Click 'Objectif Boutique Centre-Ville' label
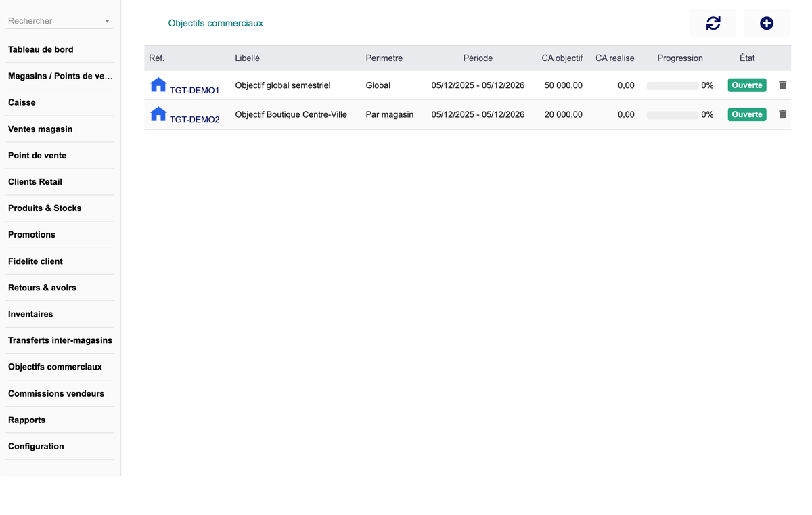 tap(291, 114)
